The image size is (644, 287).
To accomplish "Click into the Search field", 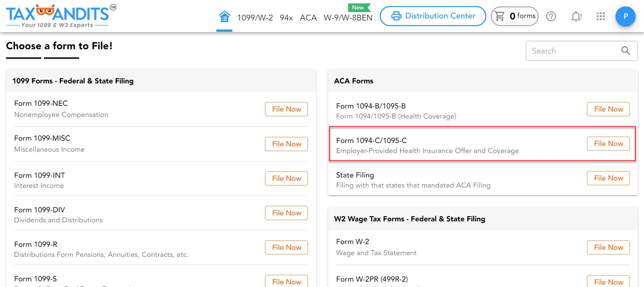I will pyautogui.click(x=582, y=51).
